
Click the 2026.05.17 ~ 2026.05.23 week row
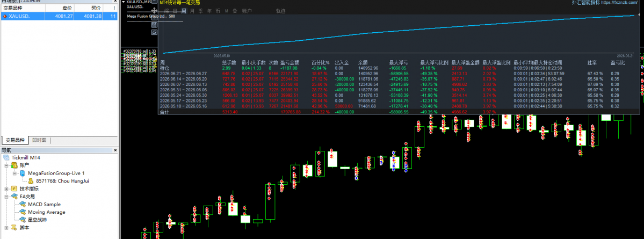click(x=399, y=100)
